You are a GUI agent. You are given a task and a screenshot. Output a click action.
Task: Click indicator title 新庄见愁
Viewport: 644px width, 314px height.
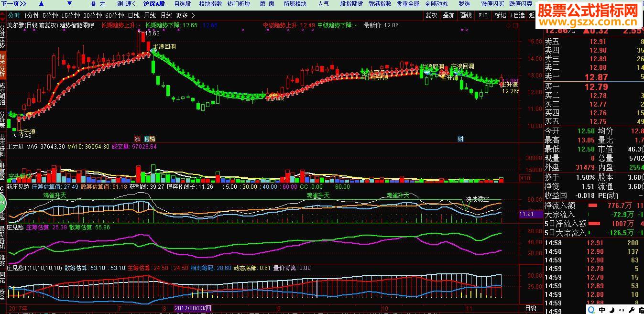tap(17, 187)
